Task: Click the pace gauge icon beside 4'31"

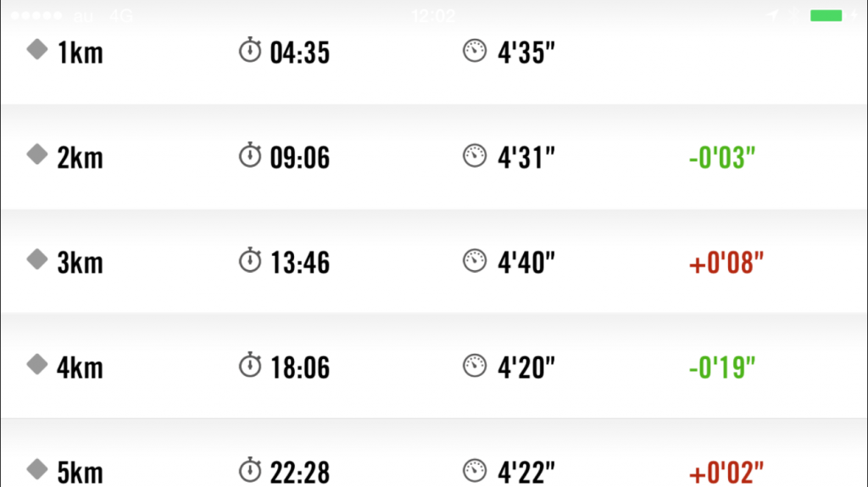Action: (x=475, y=156)
